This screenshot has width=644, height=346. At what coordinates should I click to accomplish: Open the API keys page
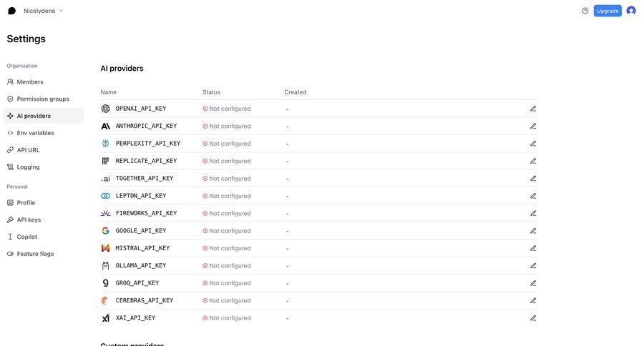coord(29,219)
